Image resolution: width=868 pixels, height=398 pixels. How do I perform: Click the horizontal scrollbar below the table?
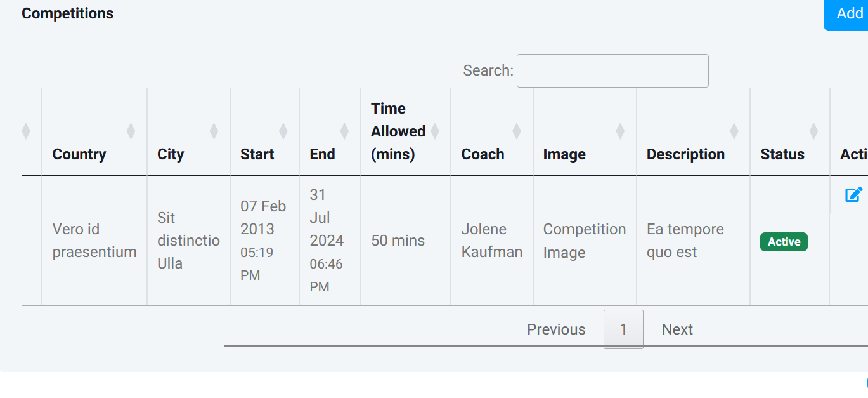[x=545, y=346]
